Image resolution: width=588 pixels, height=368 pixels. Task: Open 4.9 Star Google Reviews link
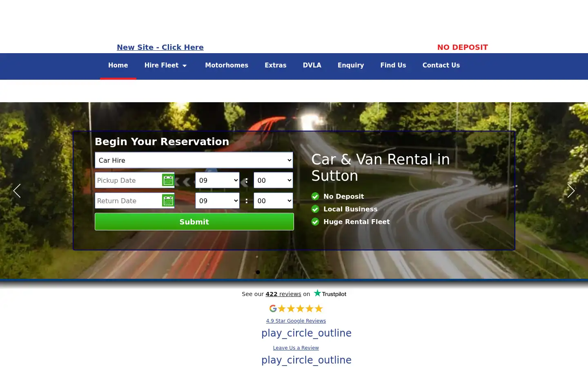click(x=296, y=321)
